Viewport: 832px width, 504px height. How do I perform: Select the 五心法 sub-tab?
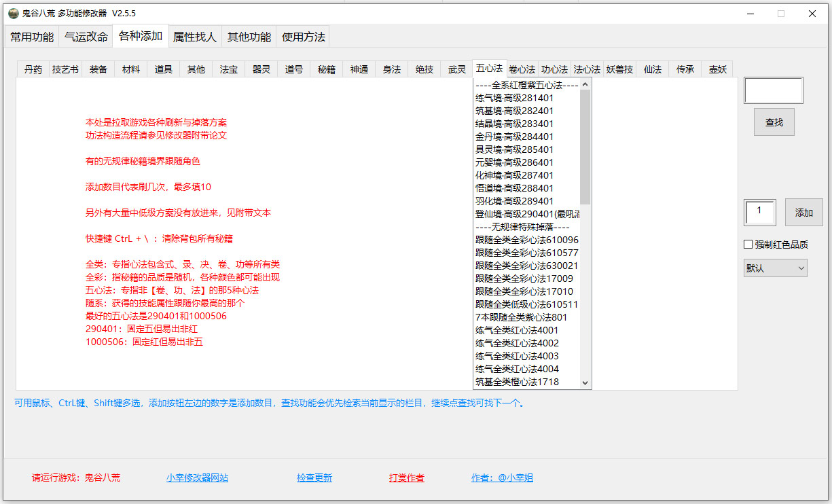[x=490, y=69]
